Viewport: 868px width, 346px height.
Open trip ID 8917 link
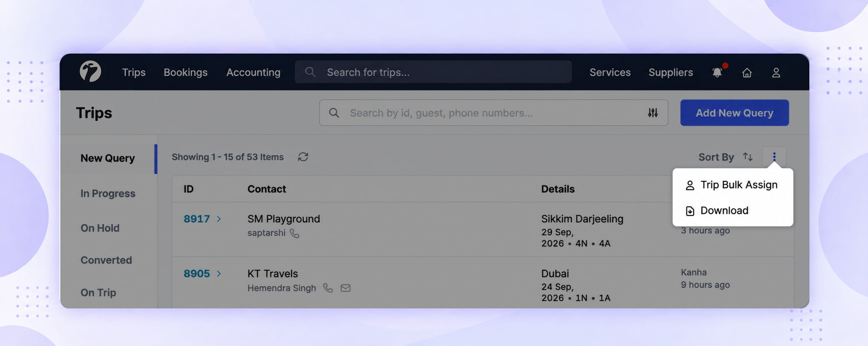pyautogui.click(x=197, y=219)
